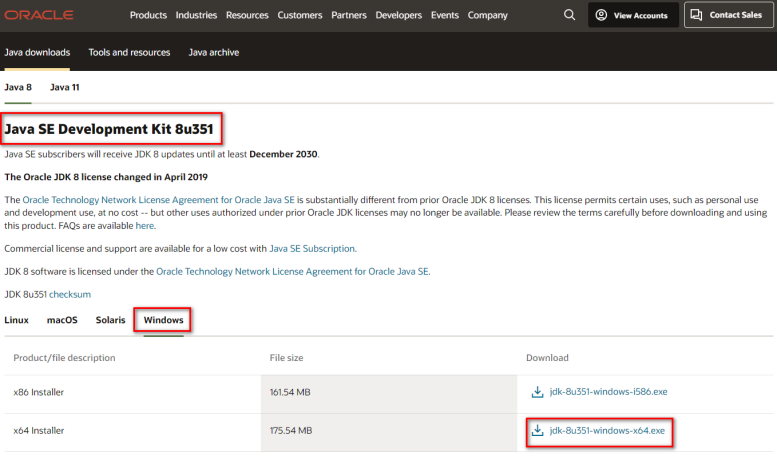Choose the Linux platform tab
The image size is (778, 457).
click(x=16, y=320)
